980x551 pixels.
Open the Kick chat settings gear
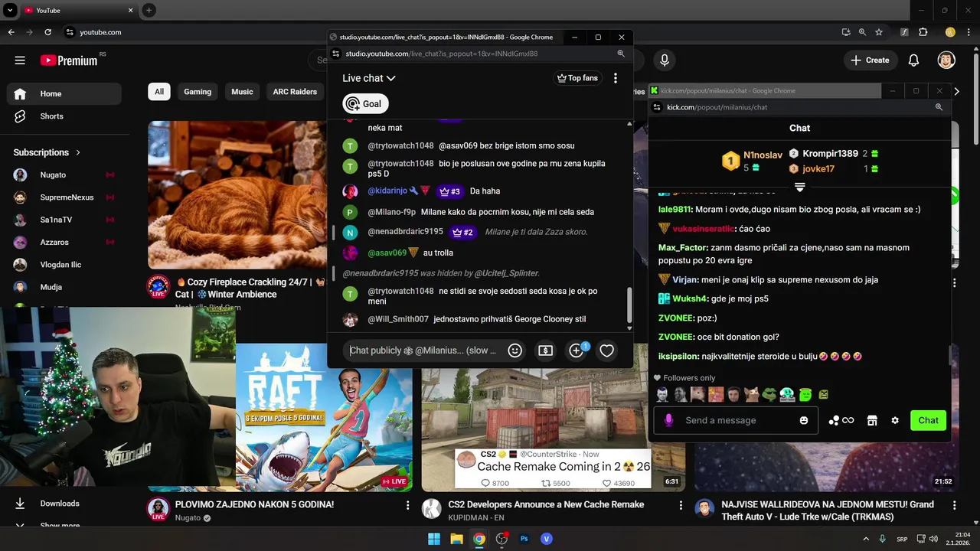click(895, 420)
